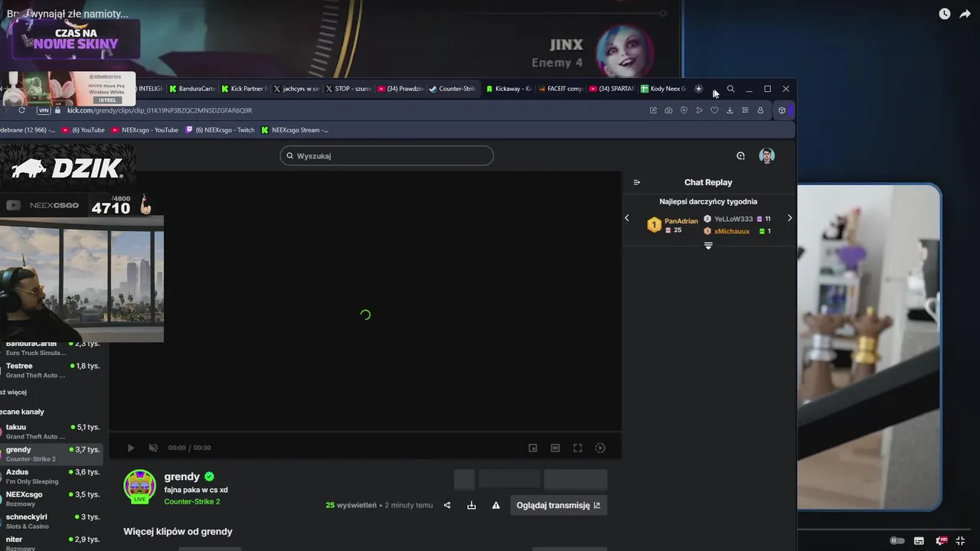Expand the weekly gifters leaderboard
980x551 pixels.
(x=708, y=246)
